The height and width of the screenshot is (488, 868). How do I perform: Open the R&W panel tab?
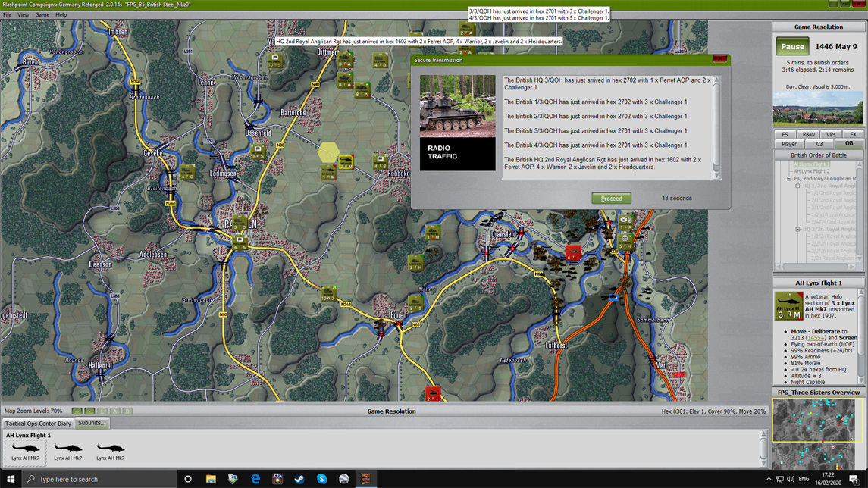[808, 134]
